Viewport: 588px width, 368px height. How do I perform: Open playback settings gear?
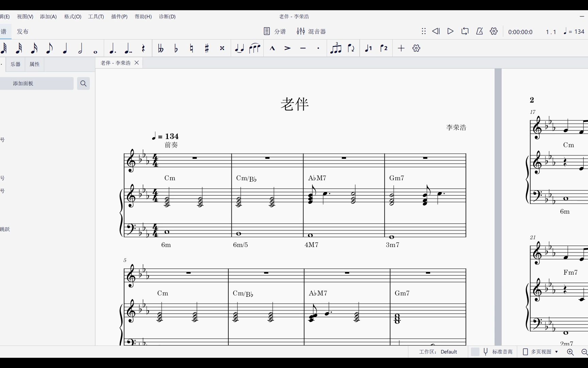(x=494, y=31)
